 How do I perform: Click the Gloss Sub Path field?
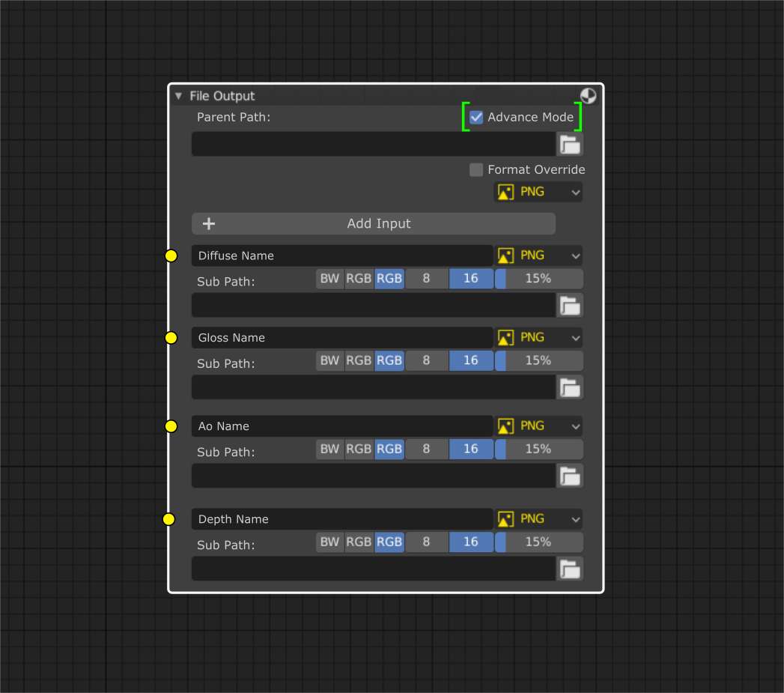pyautogui.click(x=374, y=387)
